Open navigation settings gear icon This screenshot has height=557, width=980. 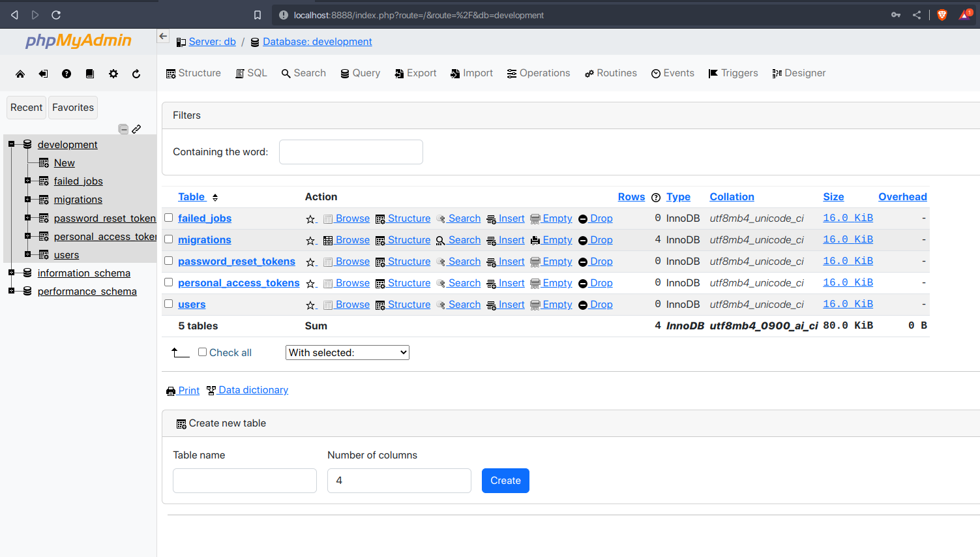click(113, 74)
